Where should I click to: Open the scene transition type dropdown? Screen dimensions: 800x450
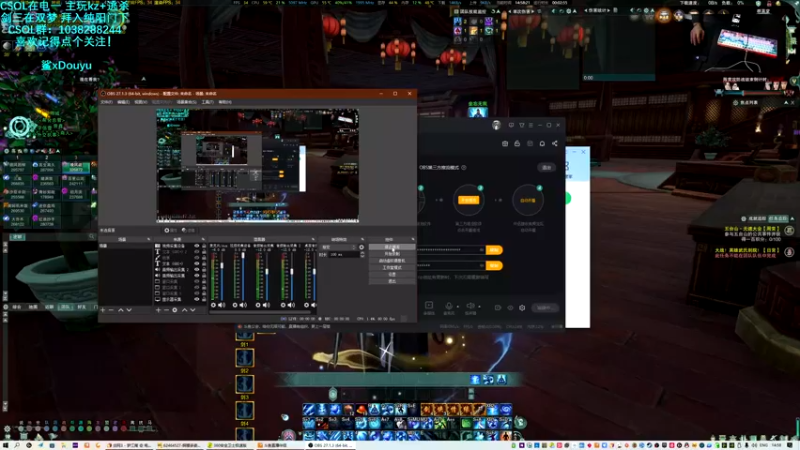338,247
